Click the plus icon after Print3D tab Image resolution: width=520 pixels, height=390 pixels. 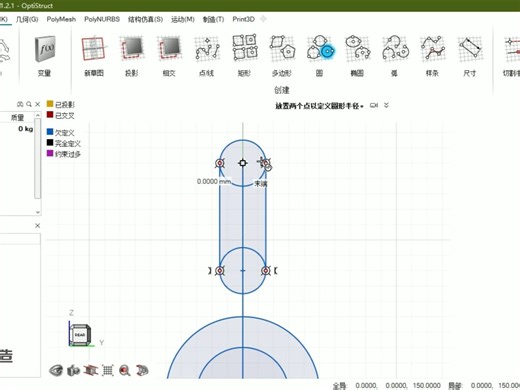[x=263, y=19]
